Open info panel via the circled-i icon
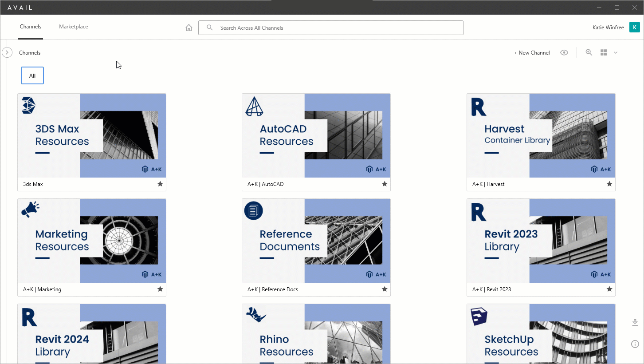644x364 pixels. pyautogui.click(x=634, y=344)
